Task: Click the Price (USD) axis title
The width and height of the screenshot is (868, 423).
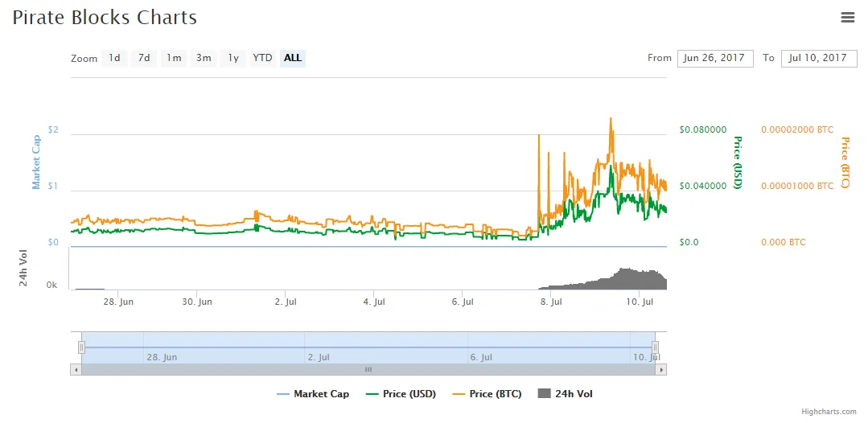Action: click(x=738, y=162)
